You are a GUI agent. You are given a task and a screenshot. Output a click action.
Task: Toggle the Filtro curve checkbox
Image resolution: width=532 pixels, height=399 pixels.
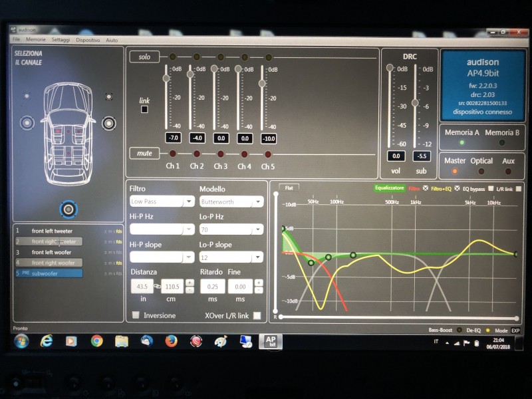pos(426,188)
